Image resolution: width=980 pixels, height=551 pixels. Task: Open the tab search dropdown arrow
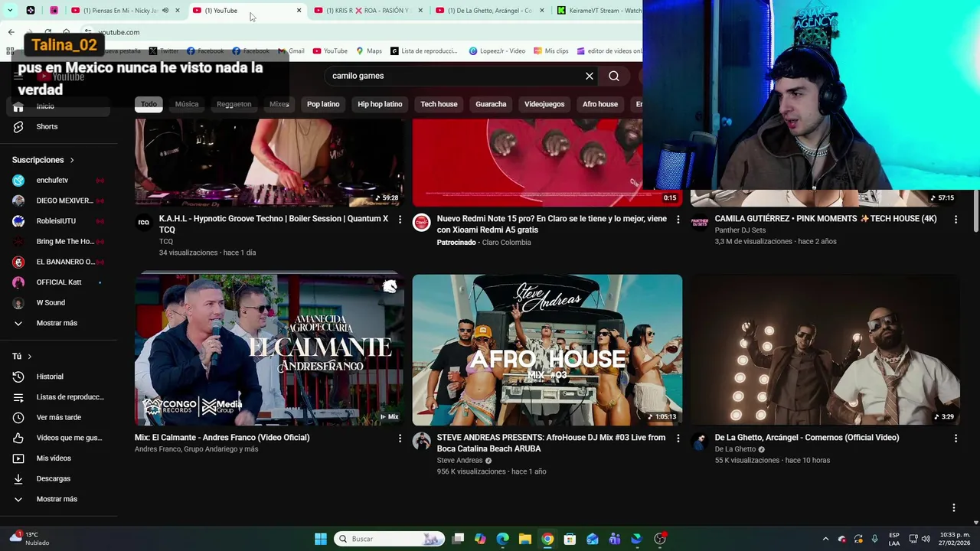point(10,11)
